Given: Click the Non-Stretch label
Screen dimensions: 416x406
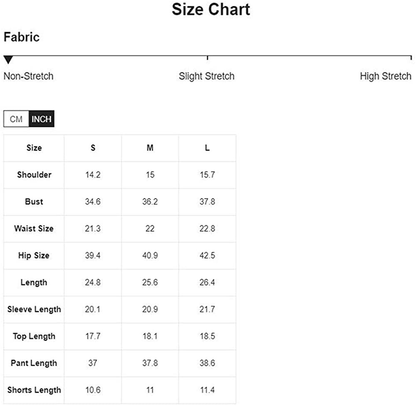Looking at the screenshot, I should tap(28, 76).
